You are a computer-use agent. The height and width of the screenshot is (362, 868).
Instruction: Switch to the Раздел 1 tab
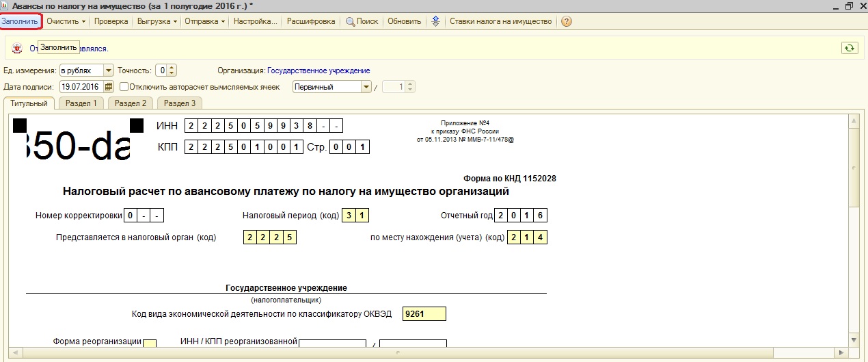(x=81, y=103)
